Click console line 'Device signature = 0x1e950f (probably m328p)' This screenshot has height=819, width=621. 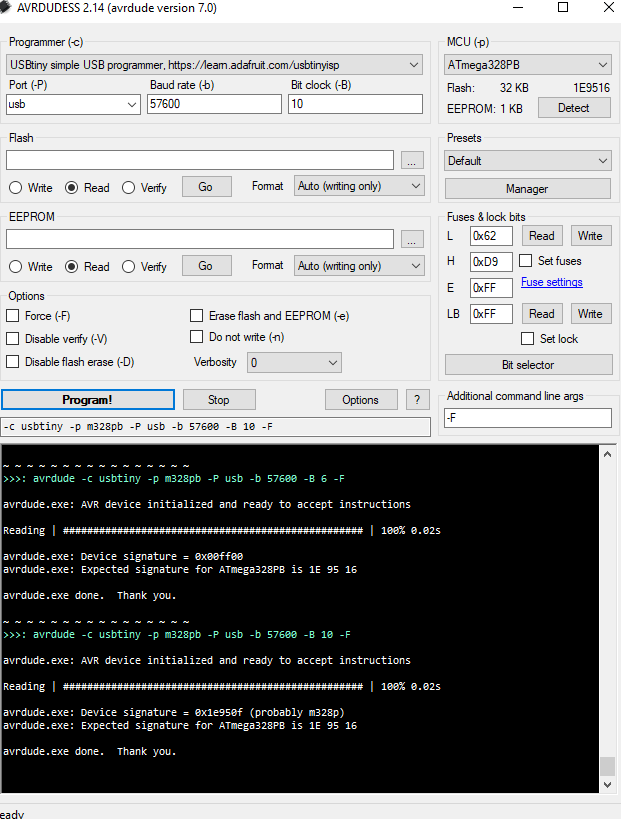(174, 712)
